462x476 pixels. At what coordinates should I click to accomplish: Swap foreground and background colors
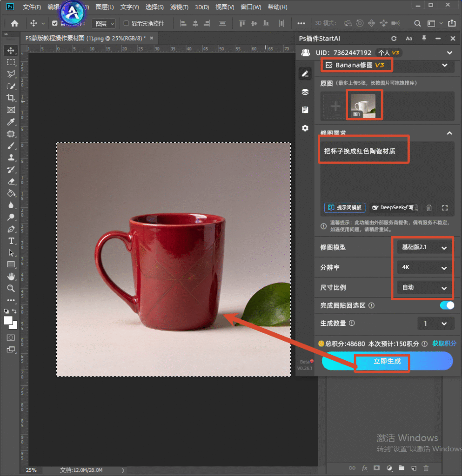[14, 311]
